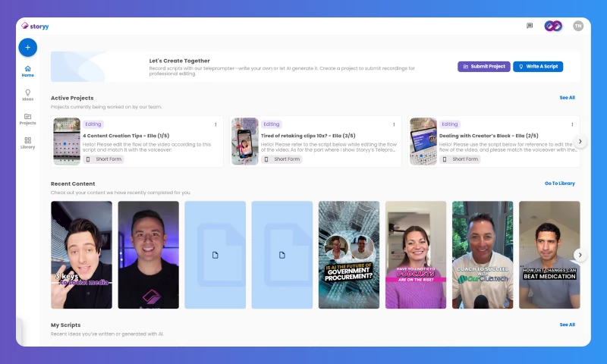Click the Storyy logo

point(36,26)
